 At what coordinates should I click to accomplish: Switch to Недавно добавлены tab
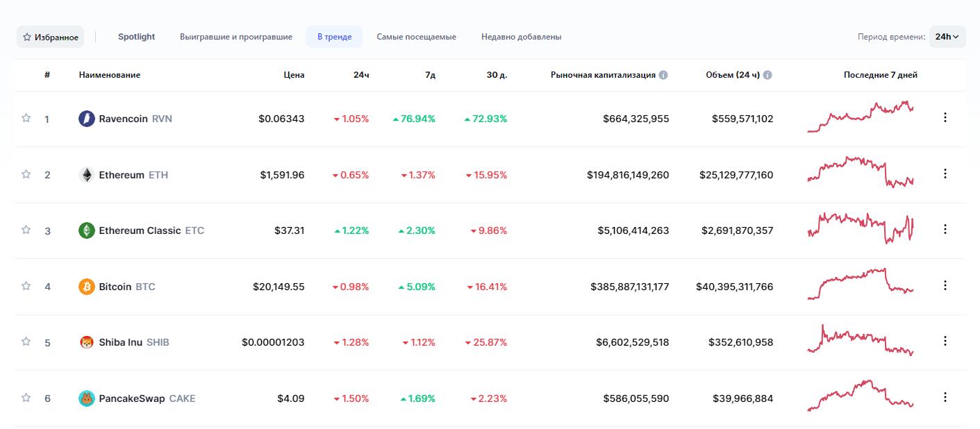(x=521, y=37)
